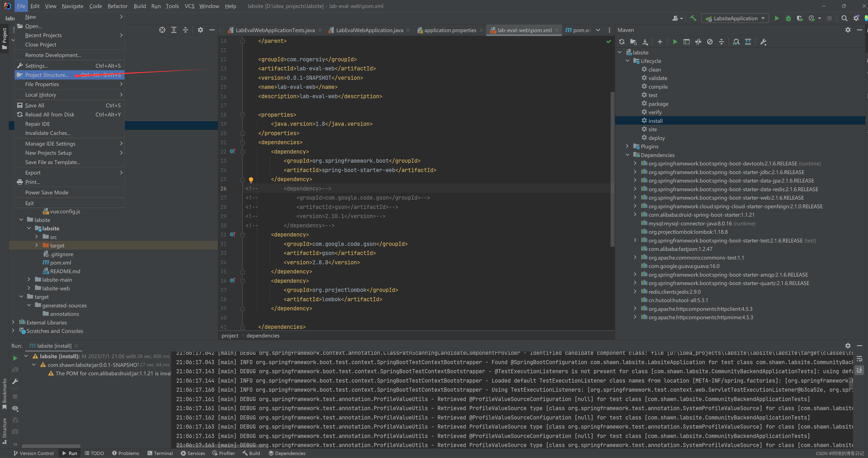Expand the Plugins node in Maven
This screenshot has height=458, width=868.
click(627, 146)
